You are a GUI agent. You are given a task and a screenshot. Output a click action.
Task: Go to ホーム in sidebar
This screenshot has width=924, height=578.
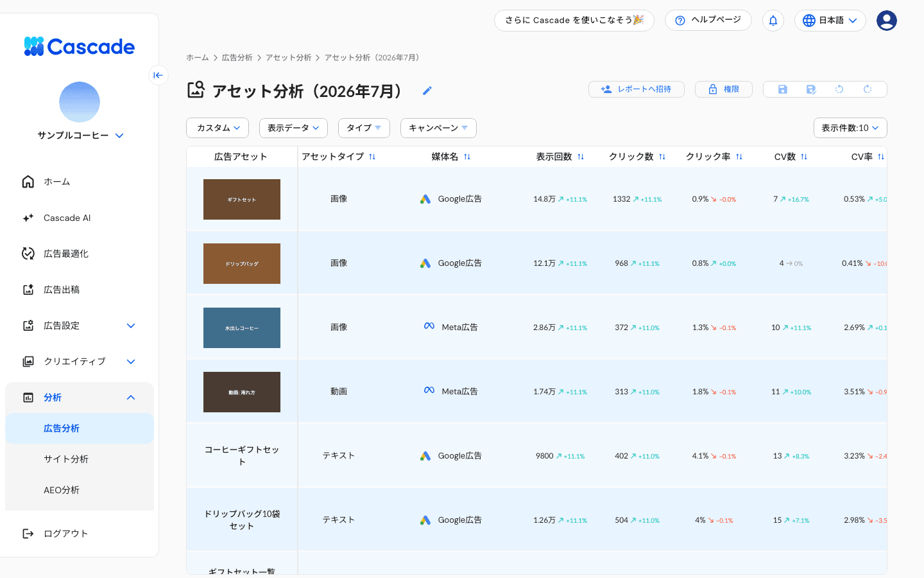pos(80,182)
